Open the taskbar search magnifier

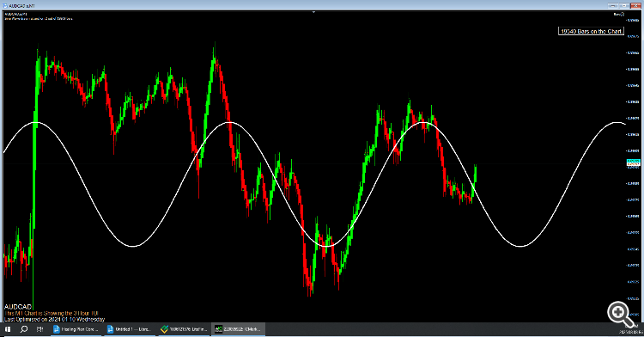click(x=24, y=329)
